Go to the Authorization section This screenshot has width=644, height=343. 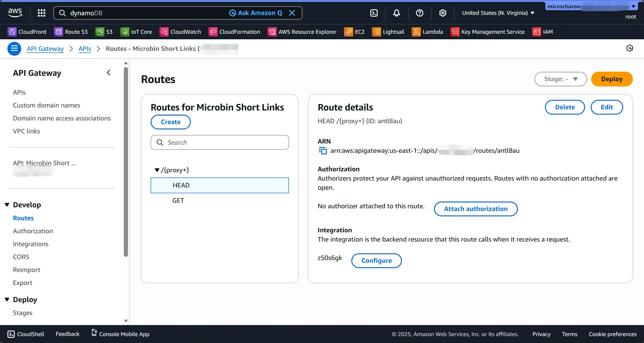pyautogui.click(x=33, y=231)
